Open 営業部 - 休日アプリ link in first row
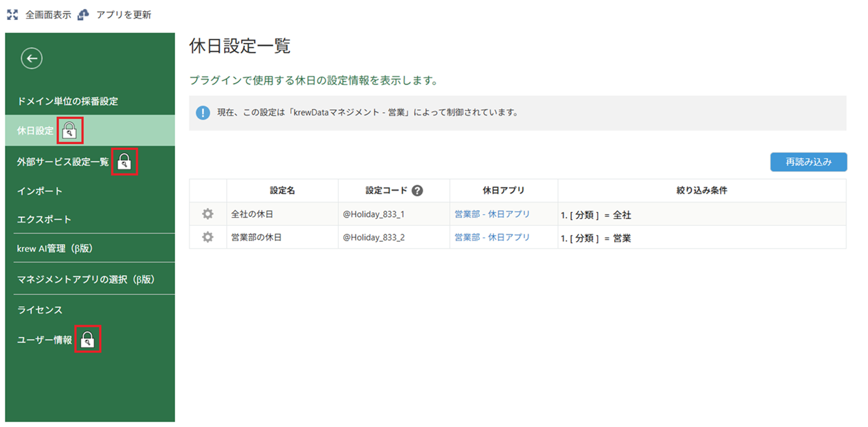The width and height of the screenshot is (868, 427). point(492,214)
